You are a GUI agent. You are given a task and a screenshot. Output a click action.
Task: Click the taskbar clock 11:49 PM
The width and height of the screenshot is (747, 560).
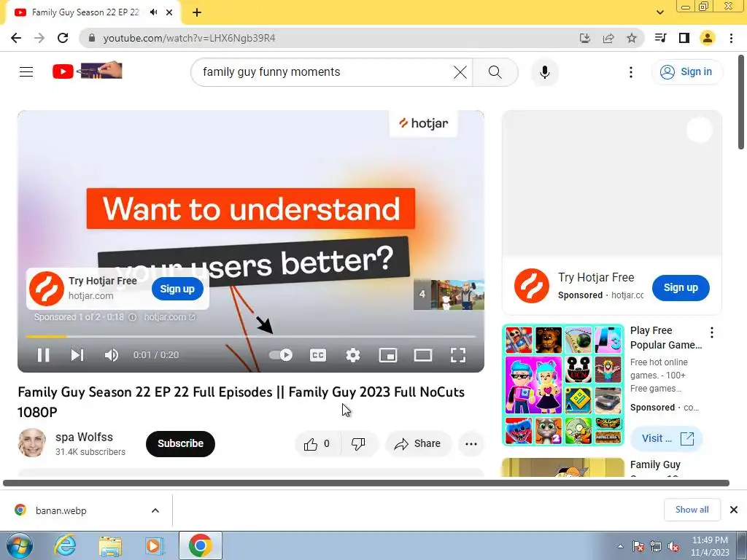(x=710, y=546)
